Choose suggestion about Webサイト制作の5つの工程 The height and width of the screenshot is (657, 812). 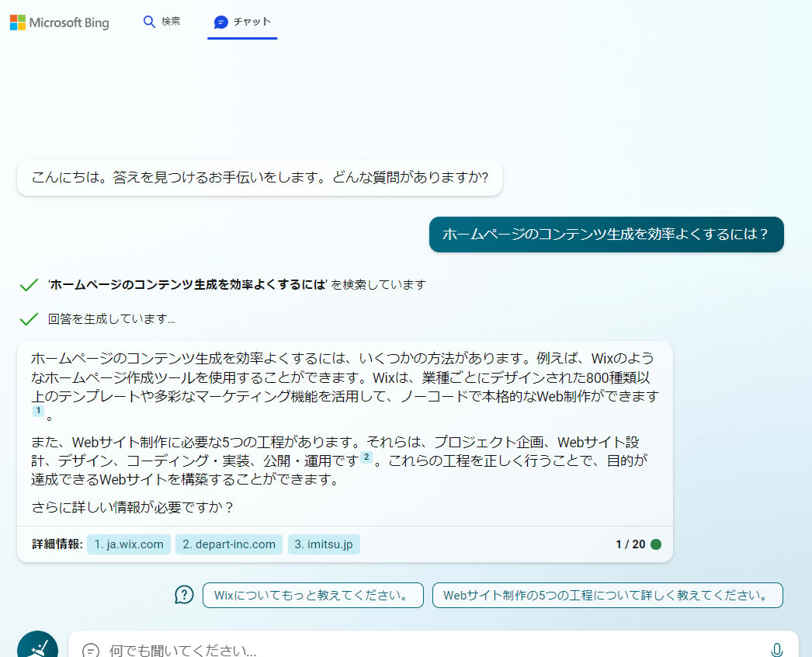607,596
